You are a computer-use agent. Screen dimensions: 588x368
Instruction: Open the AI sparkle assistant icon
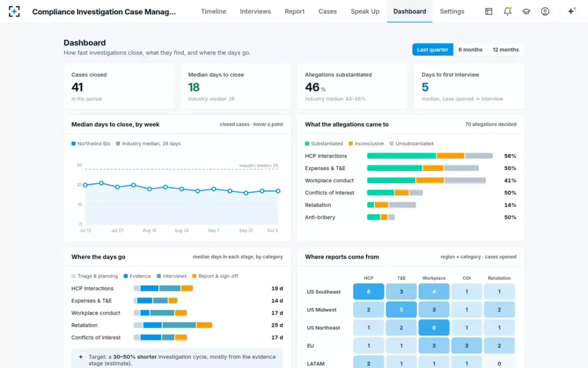click(x=571, y=11)
